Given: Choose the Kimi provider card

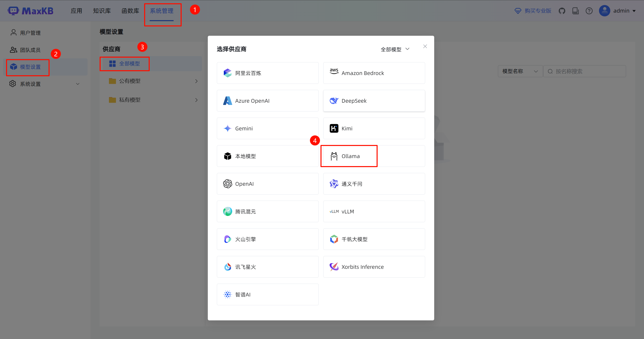Looking at the screenshot, I should tap(374, 128).
